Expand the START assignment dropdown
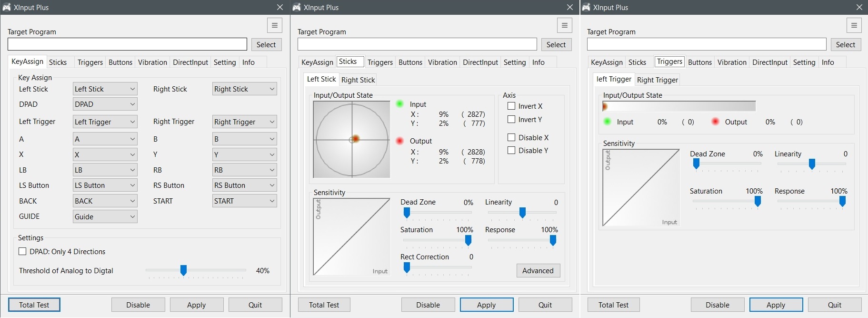 (245, 201)
